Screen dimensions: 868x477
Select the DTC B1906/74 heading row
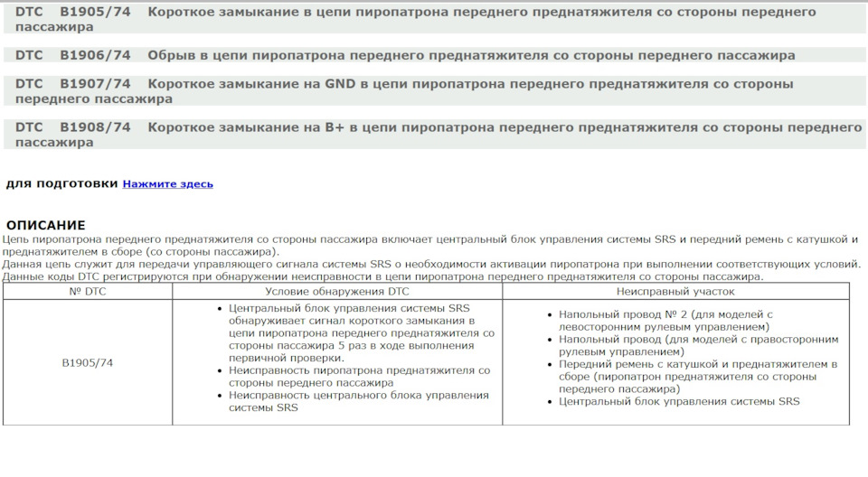(x=435, y=55)
